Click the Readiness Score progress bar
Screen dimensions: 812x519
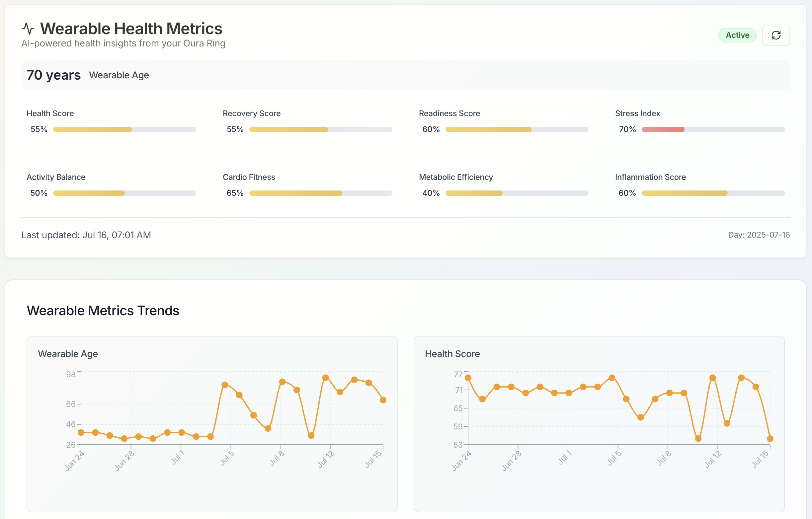(517, 129)
